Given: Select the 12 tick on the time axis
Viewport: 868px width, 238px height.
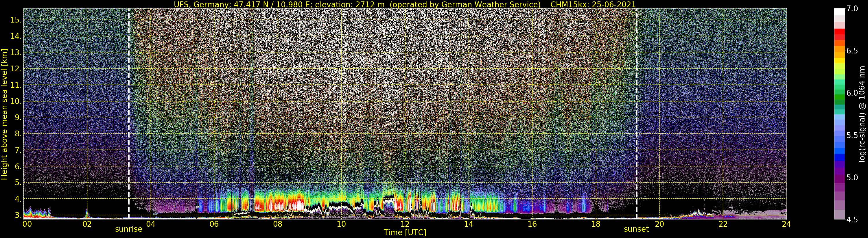Looking at the screenshot, I should point(405,224).
